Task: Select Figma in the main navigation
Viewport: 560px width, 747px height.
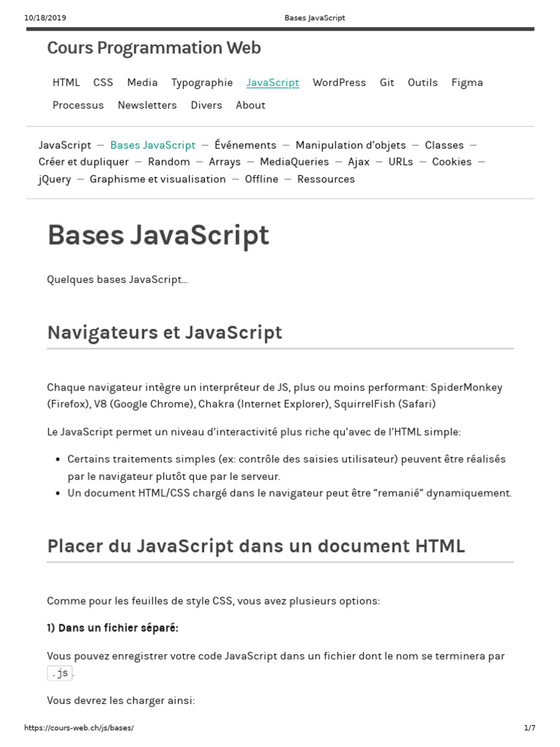Action: pos(467,82)
